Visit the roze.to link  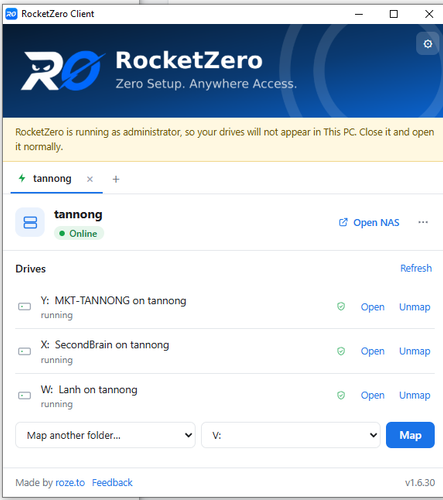click(70, 482)
